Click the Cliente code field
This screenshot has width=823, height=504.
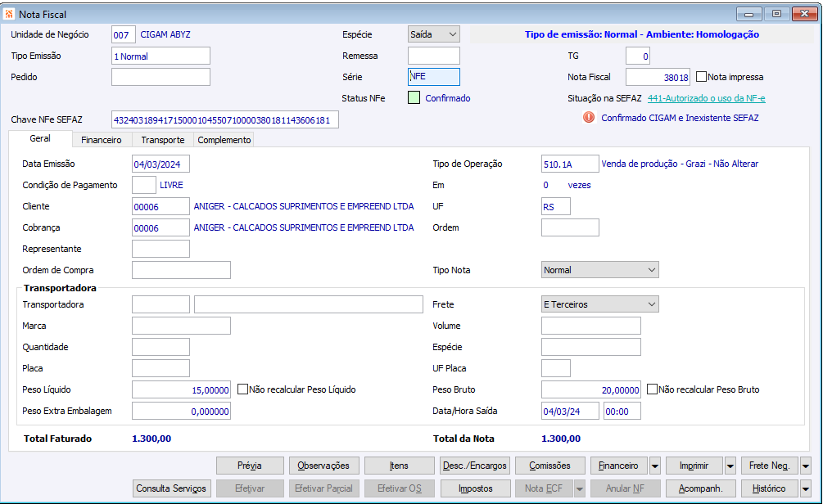tap(161, 206)
